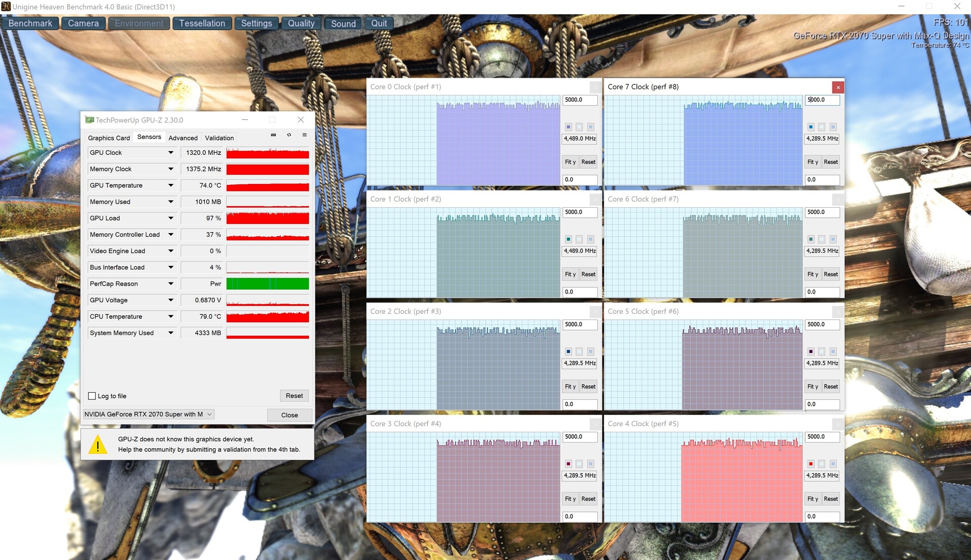The width and height of the screenshot is (971, 560).
Task: Click the PerfCap Reason green graph bar
Action: point(268,284)
